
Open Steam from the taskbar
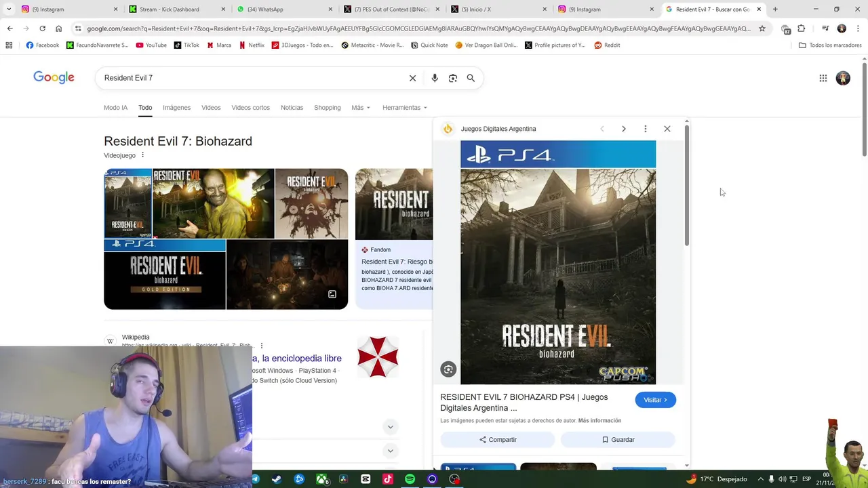(x=277, y=479)
